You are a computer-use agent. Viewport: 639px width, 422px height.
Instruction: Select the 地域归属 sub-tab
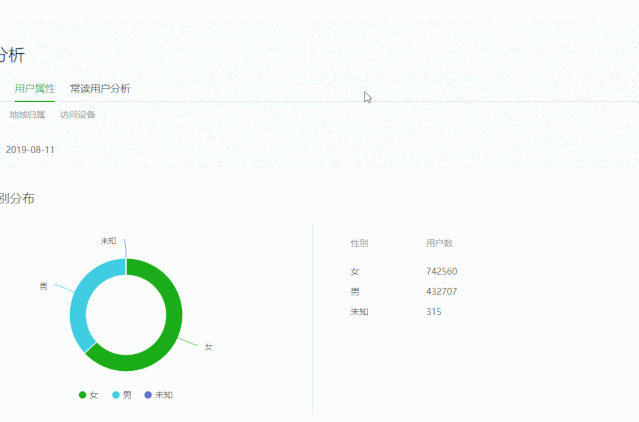coord(27,115)
